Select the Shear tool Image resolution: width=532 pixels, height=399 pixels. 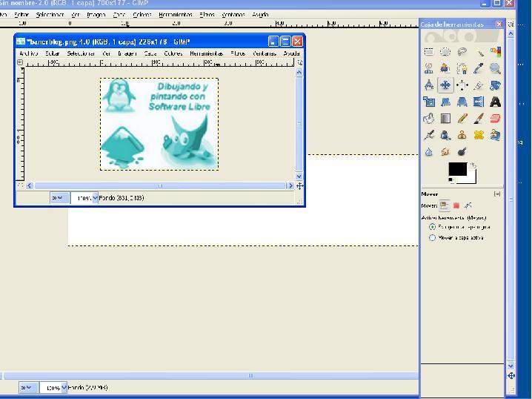445,102
